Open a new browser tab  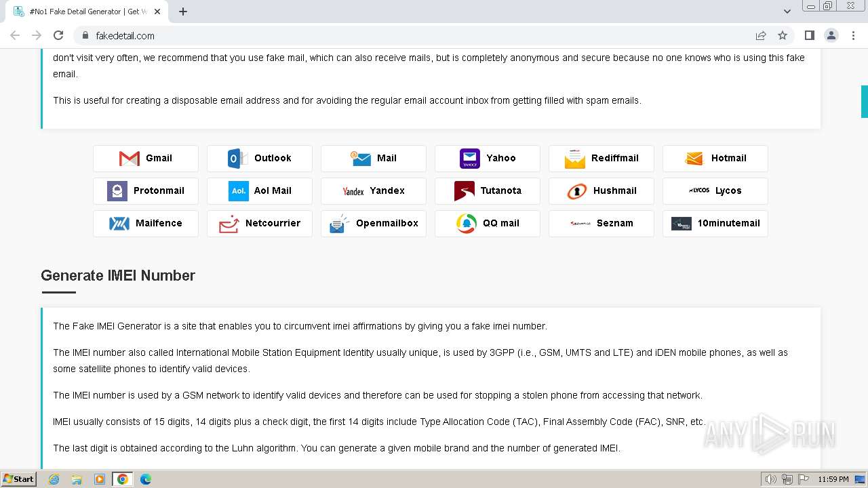[x=183, y=12]
